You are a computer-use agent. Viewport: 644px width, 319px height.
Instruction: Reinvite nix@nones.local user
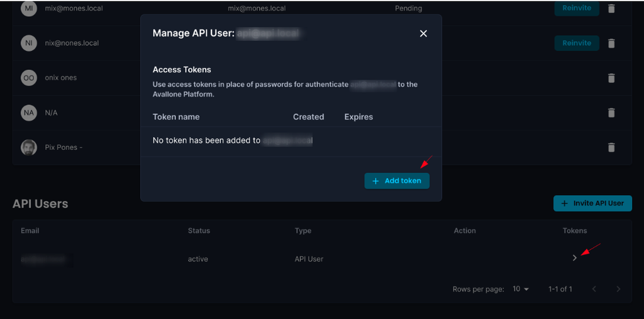[x=577, y=43]
